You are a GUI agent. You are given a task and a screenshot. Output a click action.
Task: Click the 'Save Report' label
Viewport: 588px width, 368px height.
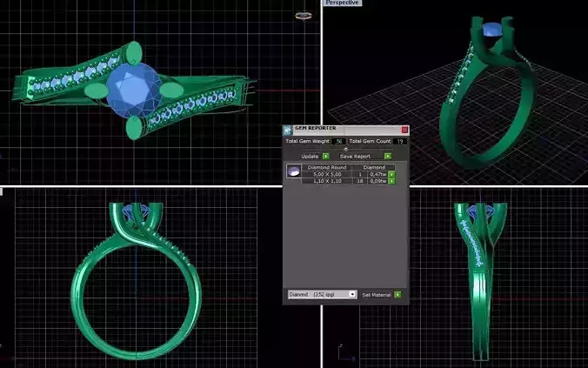(x=355, y=157)
